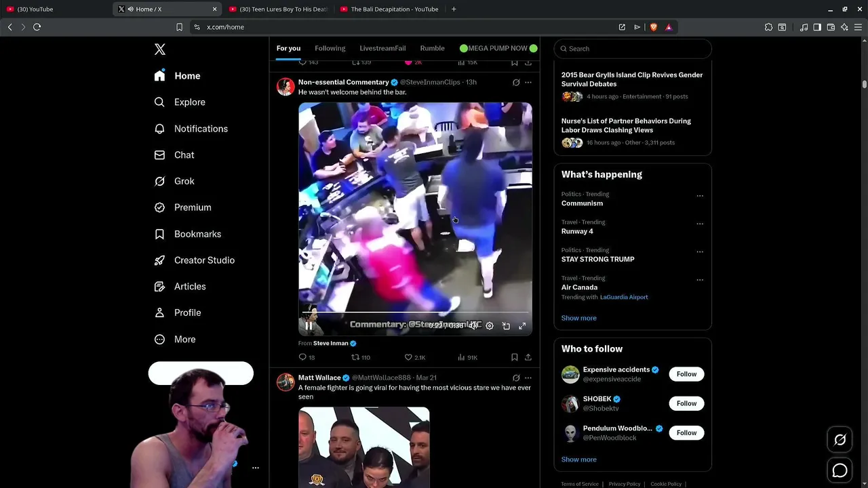Open Grok explain on Matt Wallace post

pos(516,378)
